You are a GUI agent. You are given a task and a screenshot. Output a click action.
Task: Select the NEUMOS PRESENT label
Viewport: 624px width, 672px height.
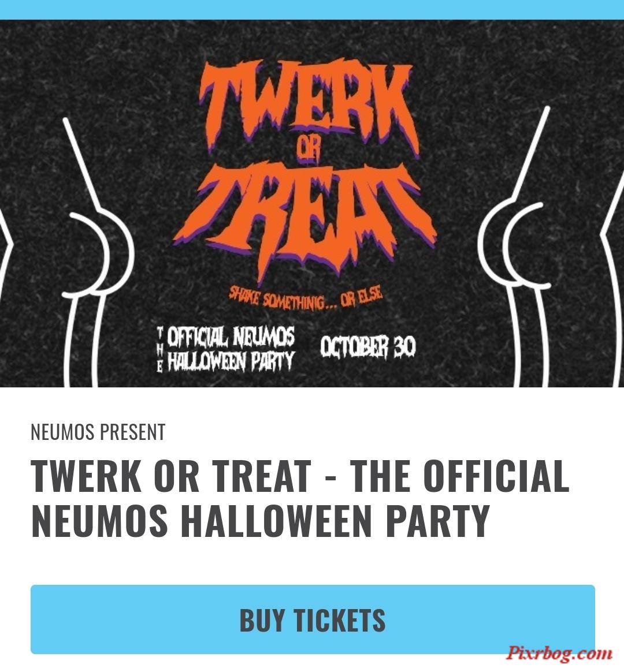click(98, 432)
